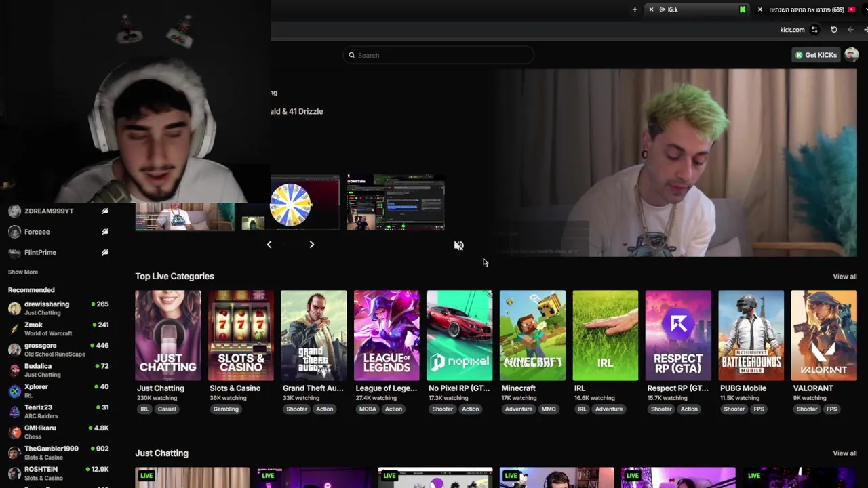Open ZDREAM999YT channel in sidebar
The height and width of the screenshot is (488, 868).
(x=58, y=211)
